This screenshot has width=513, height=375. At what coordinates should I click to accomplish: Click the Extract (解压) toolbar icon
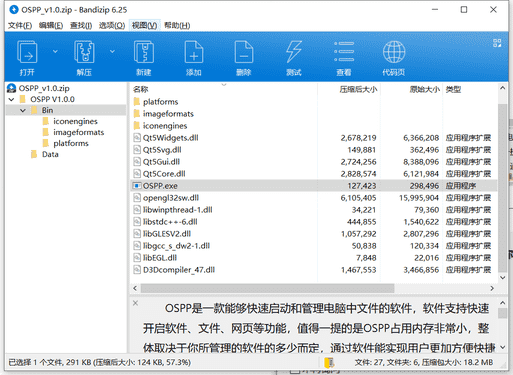(84, 52)
